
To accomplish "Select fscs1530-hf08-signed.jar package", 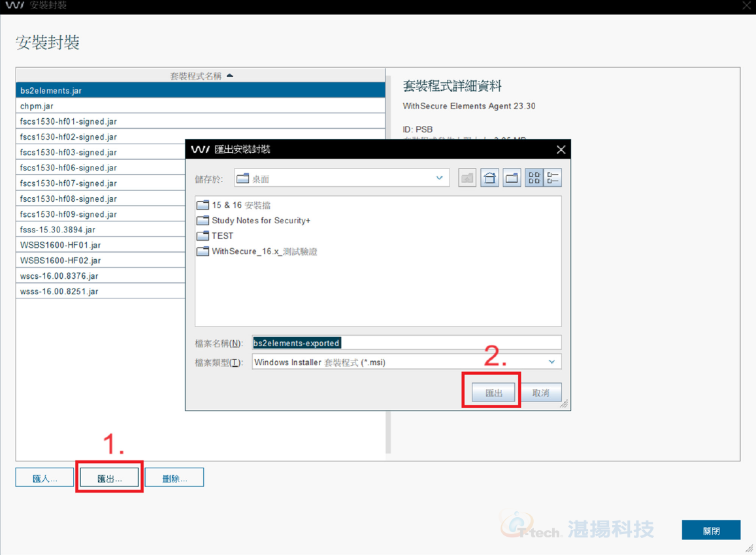I will click(100, 198).
